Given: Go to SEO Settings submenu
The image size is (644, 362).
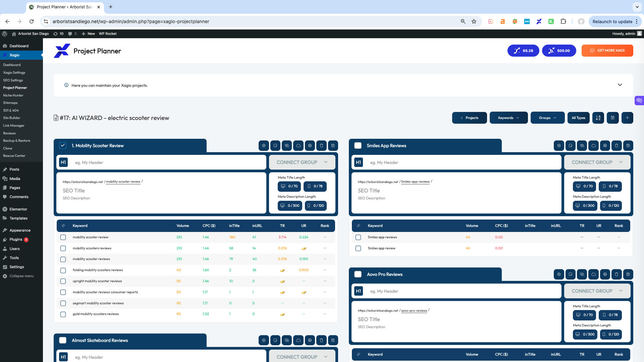Looking at the screenshot, I should click(x=13, y=80).
